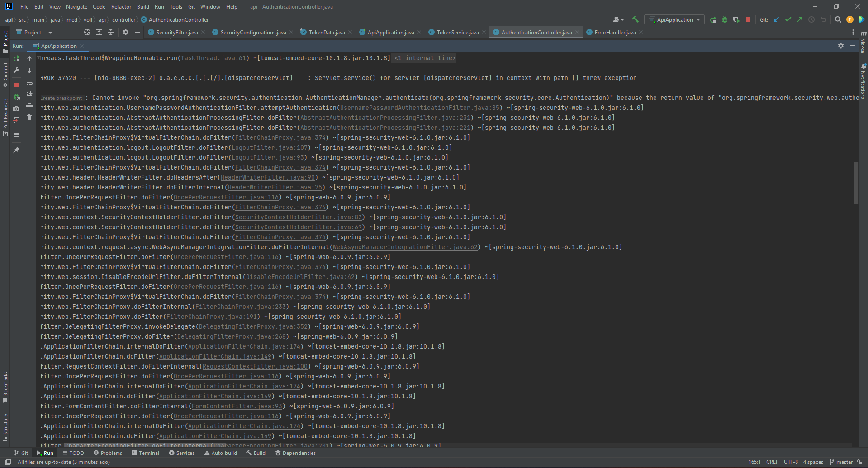Open the Build menu
The width and height of the screenshot is (868, 468).
(143, 7)
